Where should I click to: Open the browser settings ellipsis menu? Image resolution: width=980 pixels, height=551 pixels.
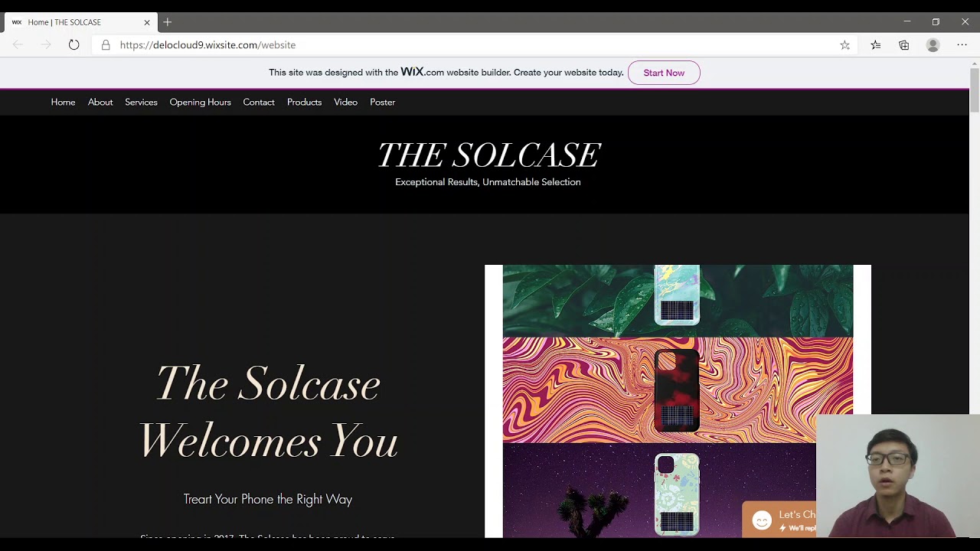pyautogui.click(x=962, y=45)
